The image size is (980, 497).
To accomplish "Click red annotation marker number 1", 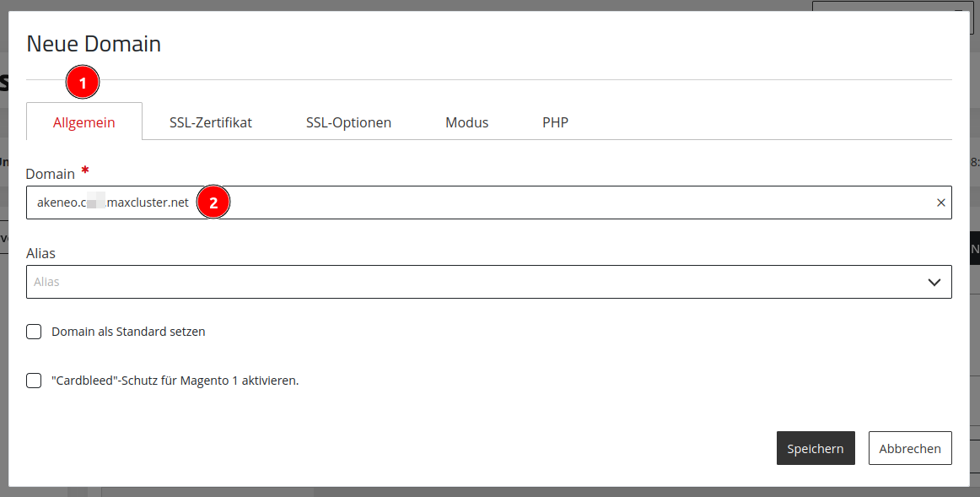I will tap(83, 82).
